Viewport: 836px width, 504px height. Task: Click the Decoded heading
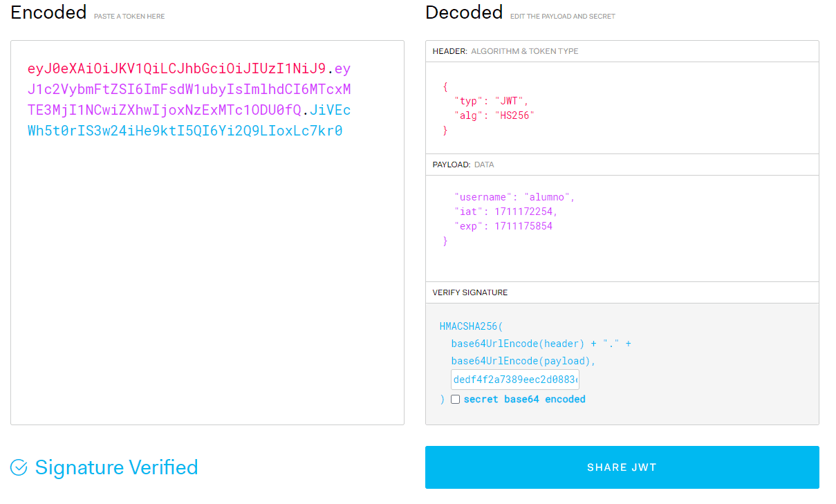point(464,12)
